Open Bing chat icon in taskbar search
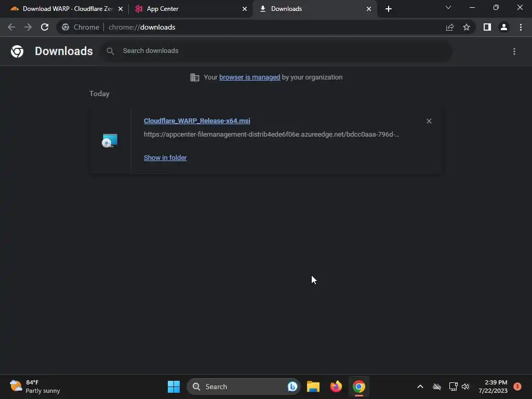The image size is (532, 399). pyautogui.click(x=292, y=387)
